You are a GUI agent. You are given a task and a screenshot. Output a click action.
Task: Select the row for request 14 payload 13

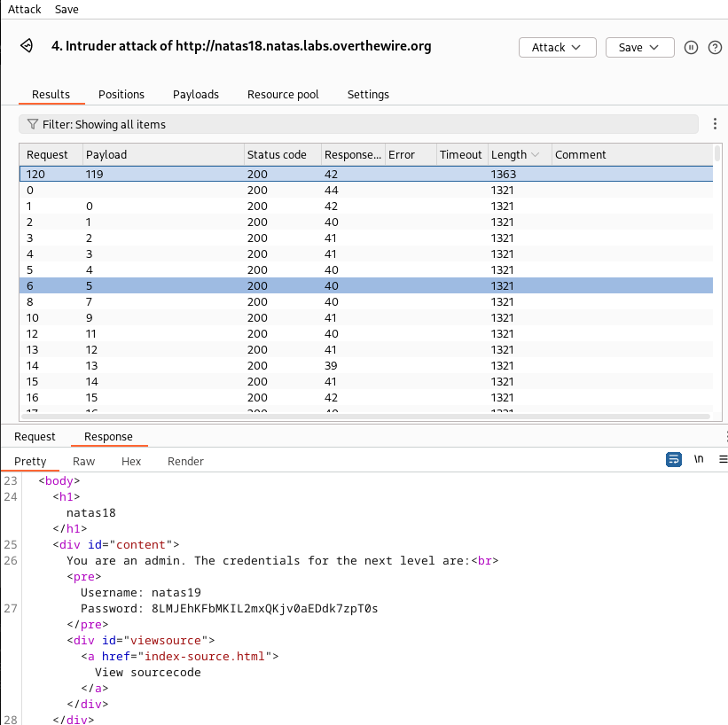(366, 365)
